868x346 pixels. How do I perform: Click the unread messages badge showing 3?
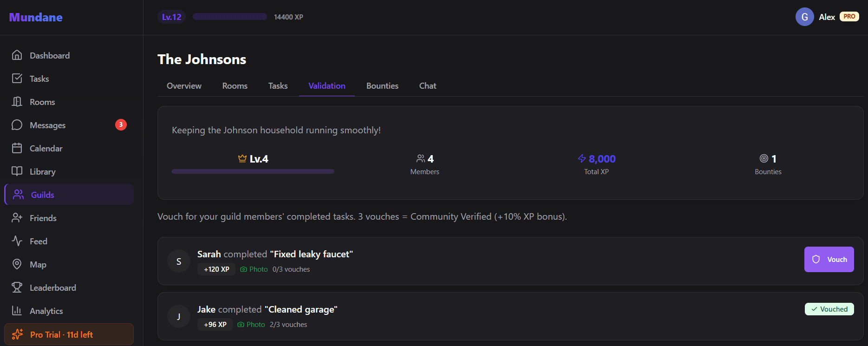click(121, 124)
